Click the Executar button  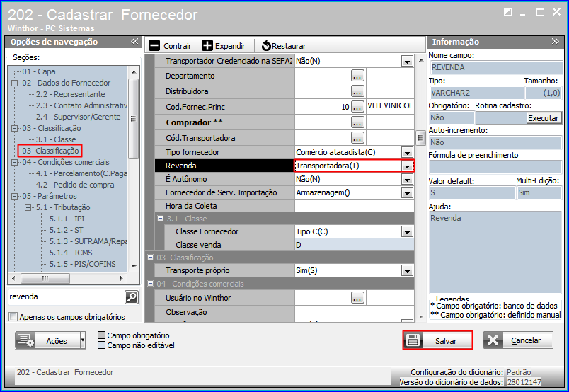(543, 118)
